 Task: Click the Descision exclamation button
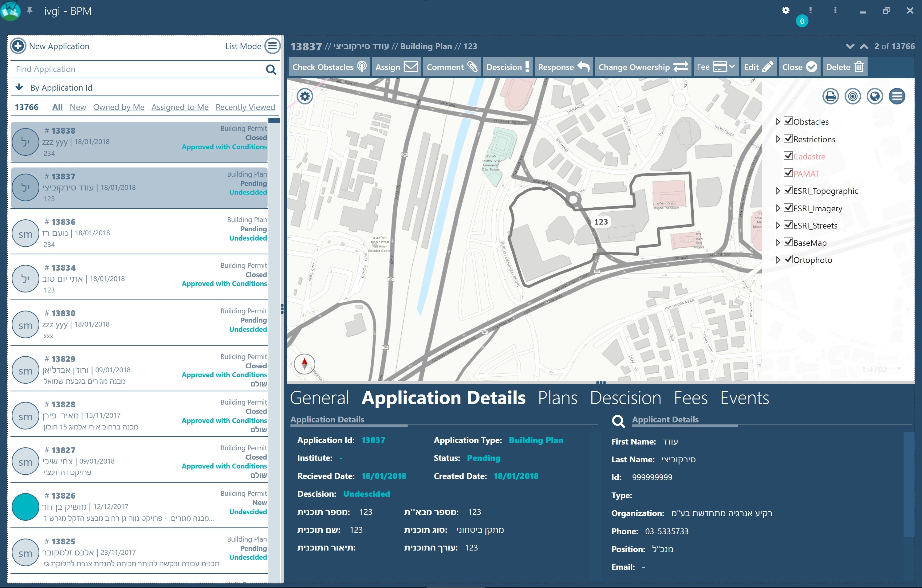[x=508, y=67]
